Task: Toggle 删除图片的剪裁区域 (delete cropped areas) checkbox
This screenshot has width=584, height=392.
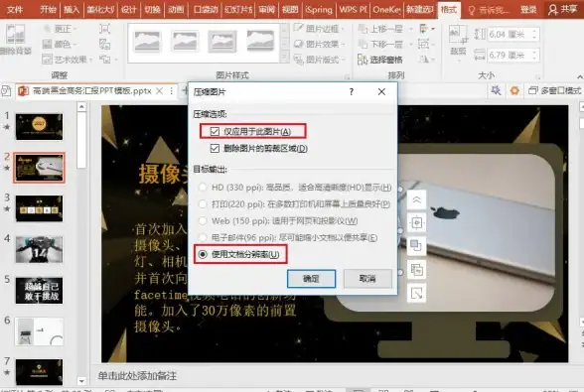Action: click(215, 148)
